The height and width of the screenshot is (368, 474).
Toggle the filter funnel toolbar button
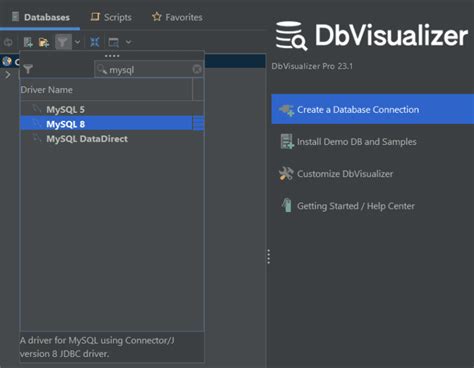63,42
